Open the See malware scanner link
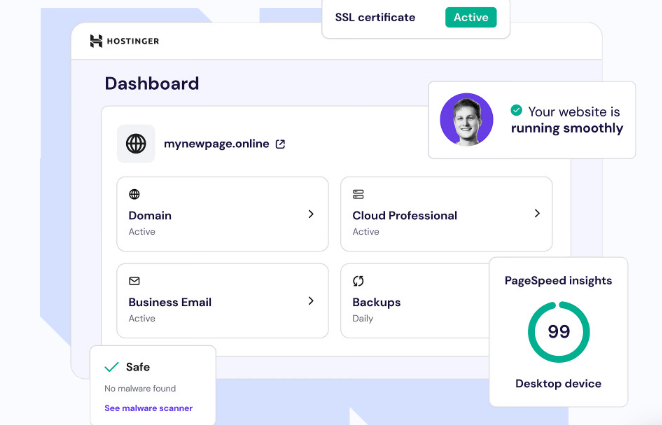Viewport: 662px width, 425px height. (x=148, y=408)
